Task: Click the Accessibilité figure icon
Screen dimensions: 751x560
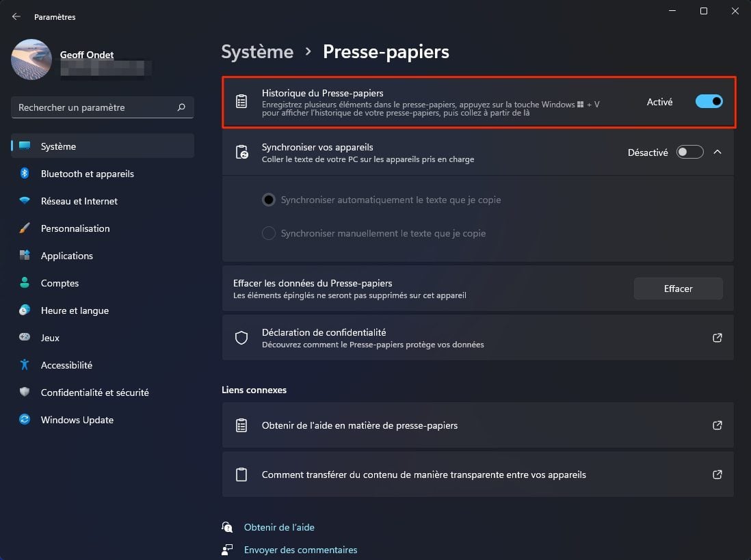Action: click(x=25, y=364)
